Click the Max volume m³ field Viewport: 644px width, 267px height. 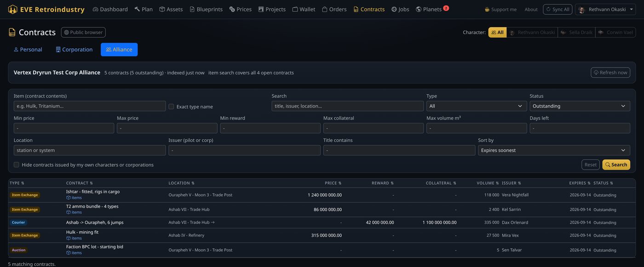477,128
